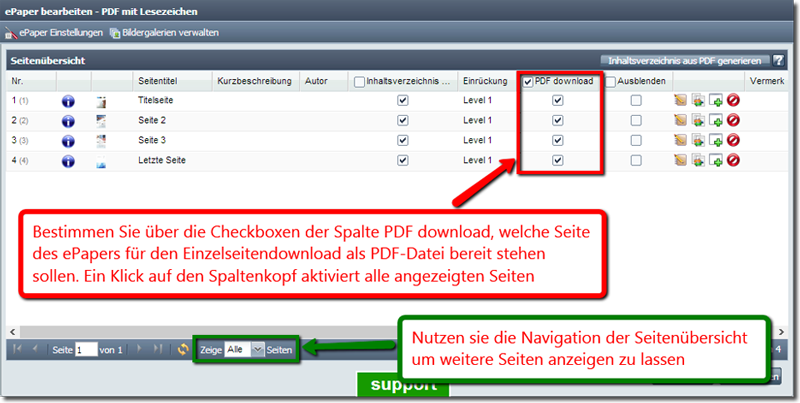Uncheck Inhaltsverzeichnis for Seite 3 row
The image size is (800, 403).
point(403,141)
